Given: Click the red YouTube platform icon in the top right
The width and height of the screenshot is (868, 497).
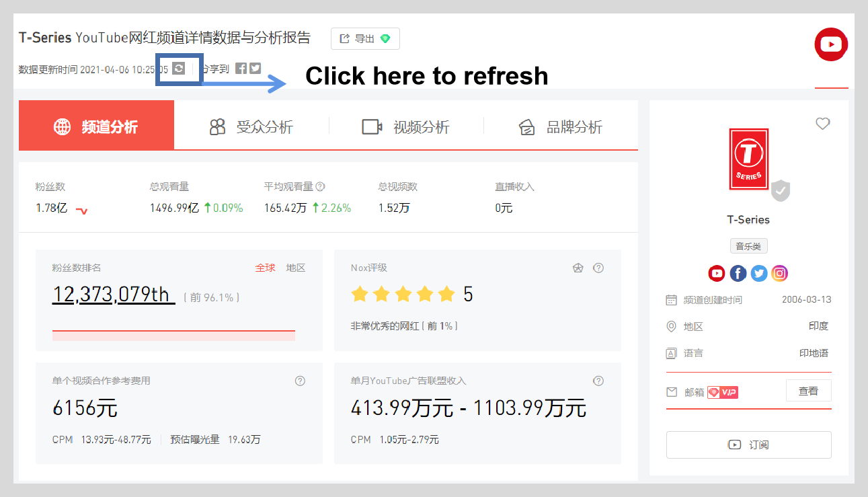Looking at the screenshot, I should 831,44.
